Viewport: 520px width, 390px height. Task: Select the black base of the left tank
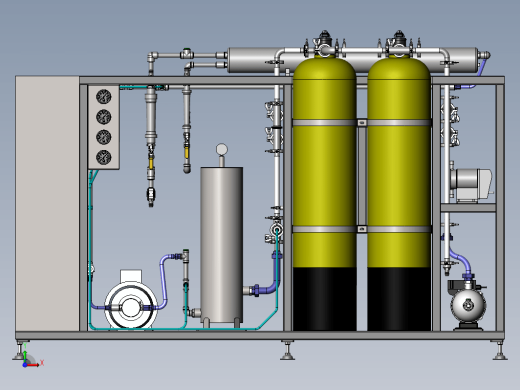point(324,299)
